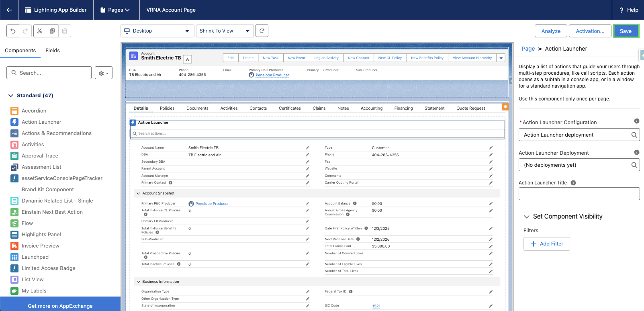Expand more actions dropdown in highlights panel
The height and width of the screenshot is (311, 644).
pyautogui.click(x=501, y=58)
